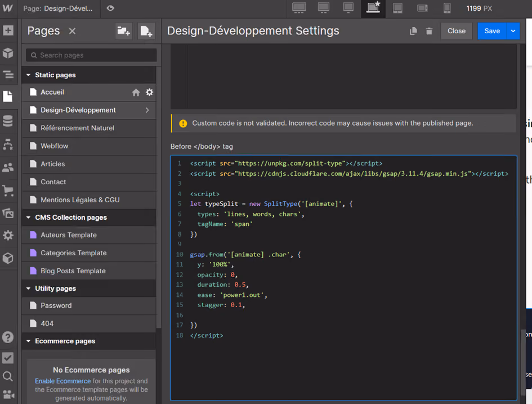Create a new page folder
Screen dimensions: 532x404
coord(123,31)
